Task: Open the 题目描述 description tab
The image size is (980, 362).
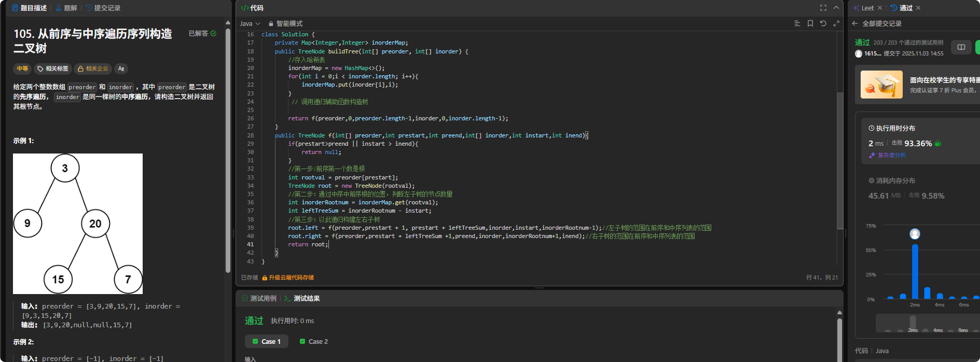Action: click(x=29, y=8)
